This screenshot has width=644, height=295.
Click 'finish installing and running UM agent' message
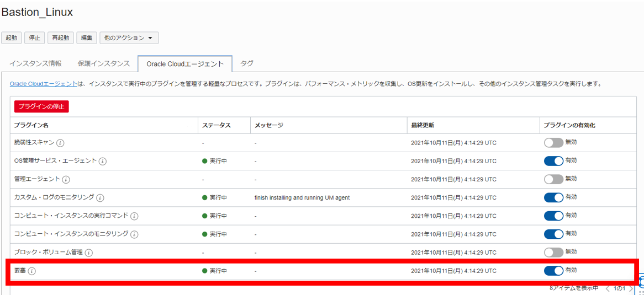coord(302,198)
